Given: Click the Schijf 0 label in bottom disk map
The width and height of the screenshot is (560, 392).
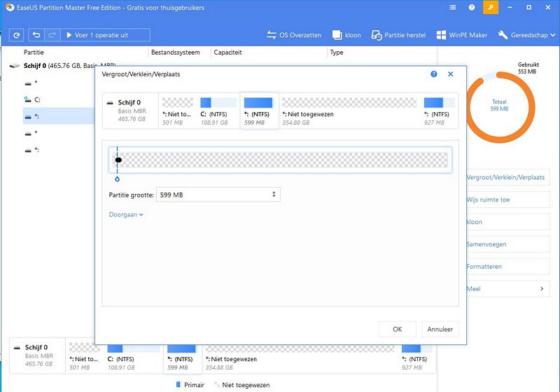Looking at the screenshot, I should tap(36, 347).
